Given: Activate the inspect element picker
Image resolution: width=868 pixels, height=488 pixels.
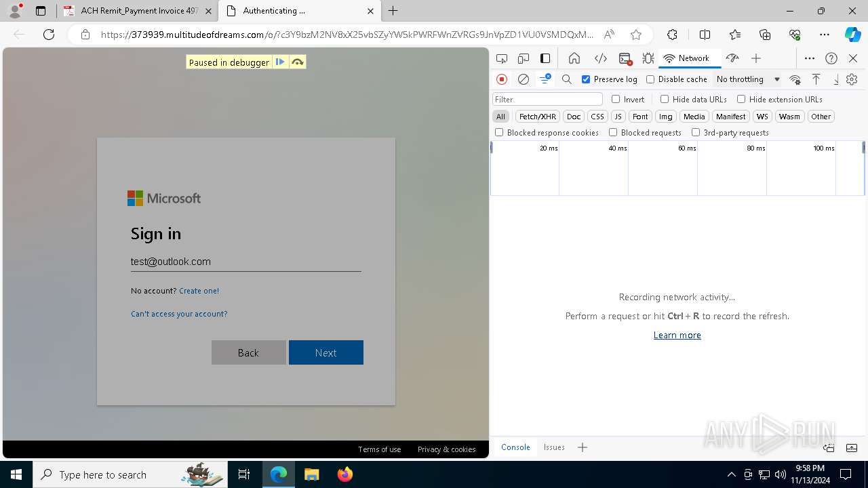Looking at the screenshot, I should tap(502, 58).
